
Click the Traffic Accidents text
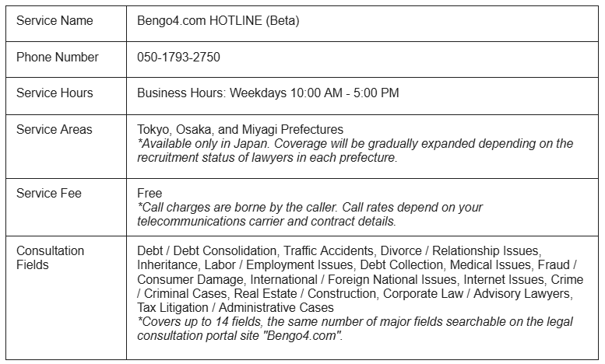tap(329, 250)
